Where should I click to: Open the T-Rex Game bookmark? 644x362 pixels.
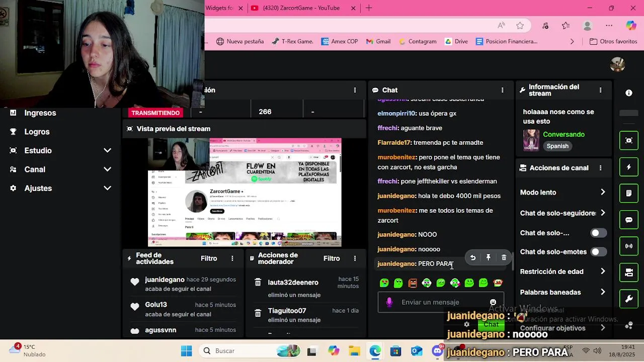pyautogui.click(x=292, y=41)
